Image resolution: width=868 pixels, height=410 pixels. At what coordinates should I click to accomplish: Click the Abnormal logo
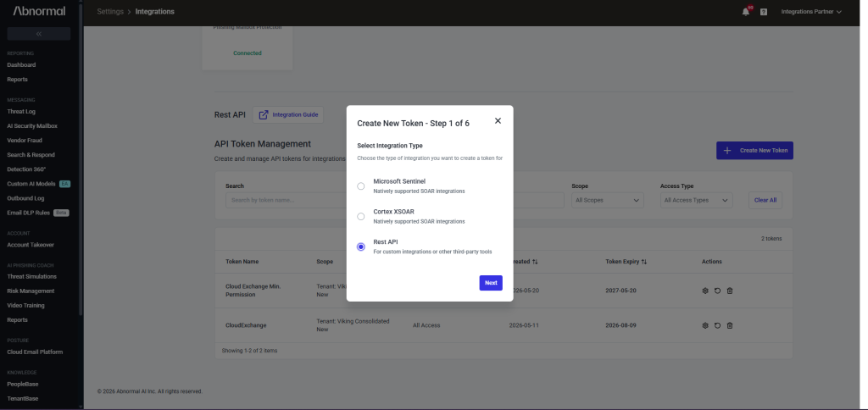click(x=39, y=11)
